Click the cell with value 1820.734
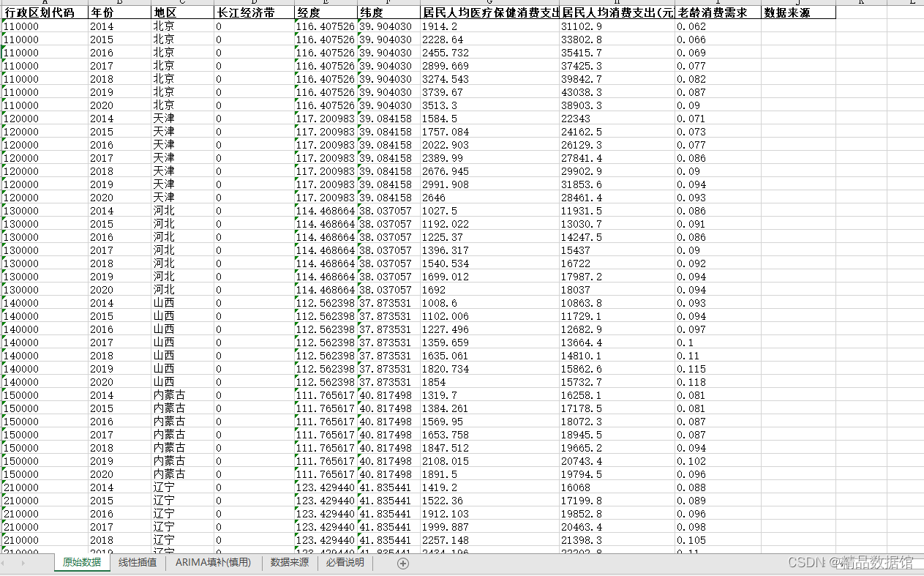The width and height of the screenshot is (924, 576). (x=489, y=369)
